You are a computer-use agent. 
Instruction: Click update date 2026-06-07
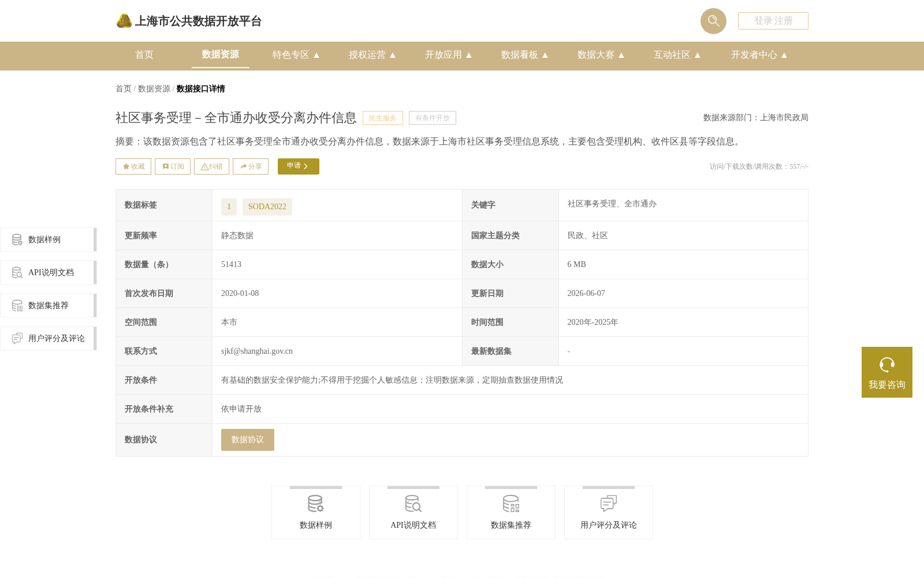(586, 294)
